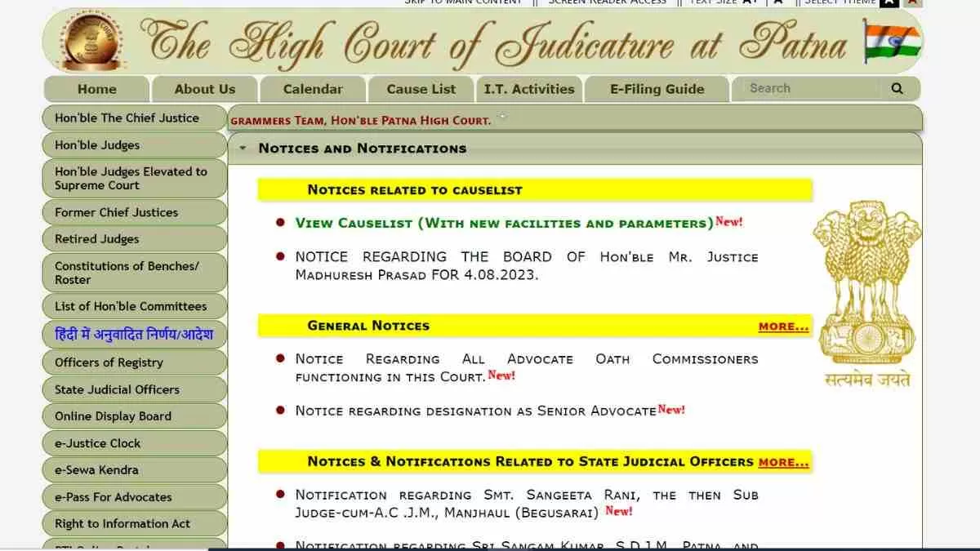Open e-Pass For Advocates link

tap(135, 497)
